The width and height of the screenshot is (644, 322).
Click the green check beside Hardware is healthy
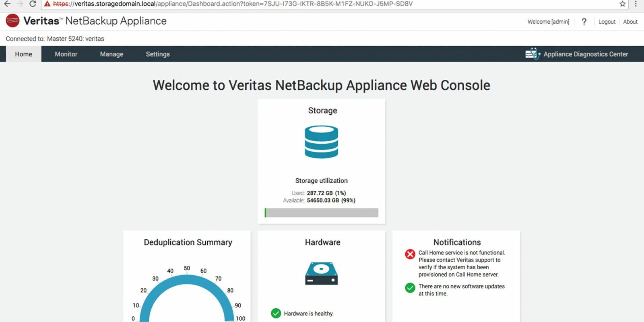(x=276, y=313)
